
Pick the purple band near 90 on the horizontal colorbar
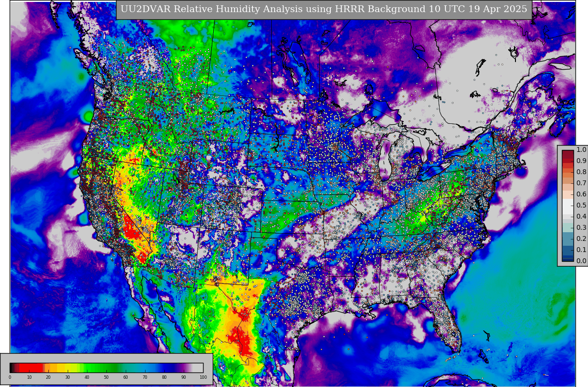[183, 368]
